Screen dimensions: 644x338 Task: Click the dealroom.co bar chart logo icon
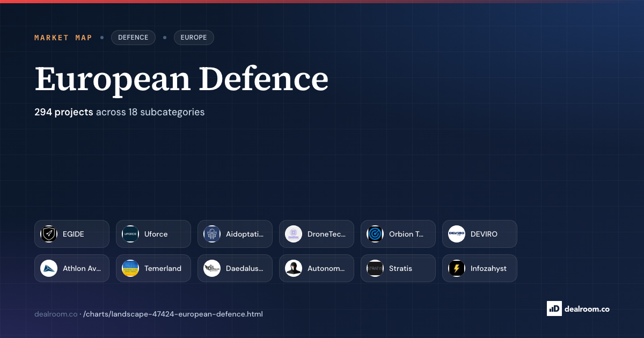[554, 308]
